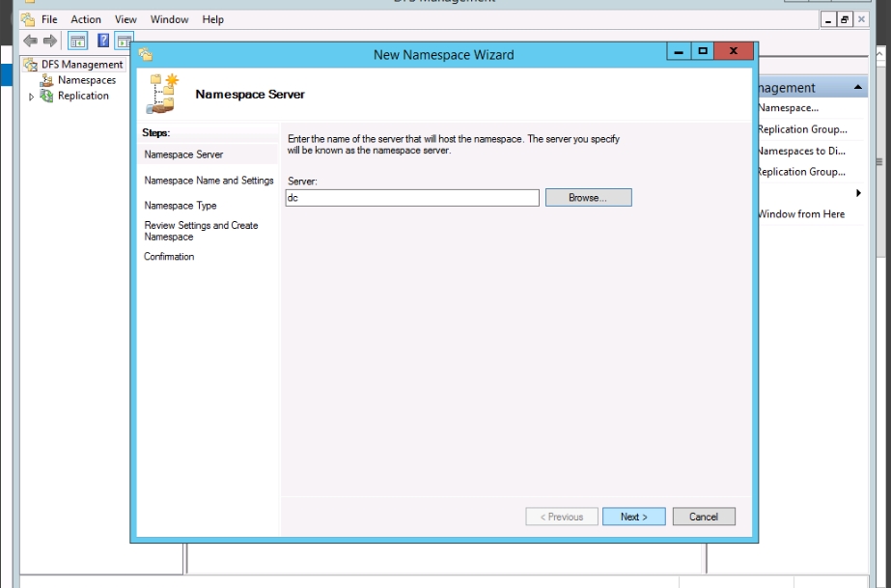Open the blue Help question-mark icon
Image resolution: width=891 pixels, height=588 pixels.
[x=103, y=41]
